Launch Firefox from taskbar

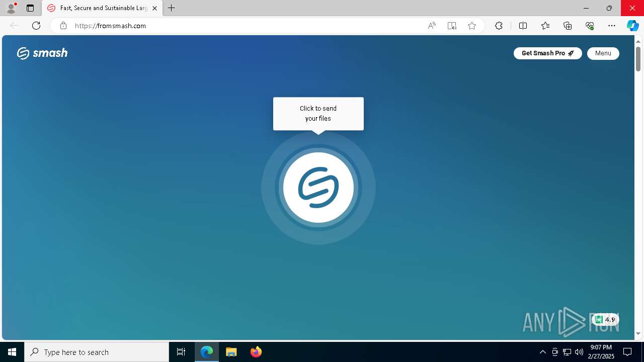tap(256, 352)
